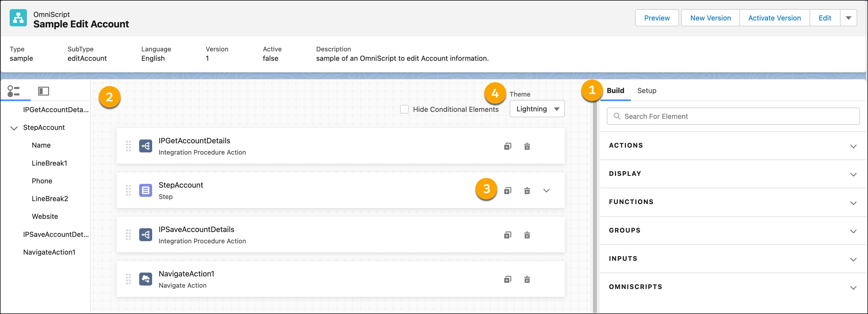Screen dimensions: 868x314
Task: Switch to the Setup tab
Action: (646, 91)
